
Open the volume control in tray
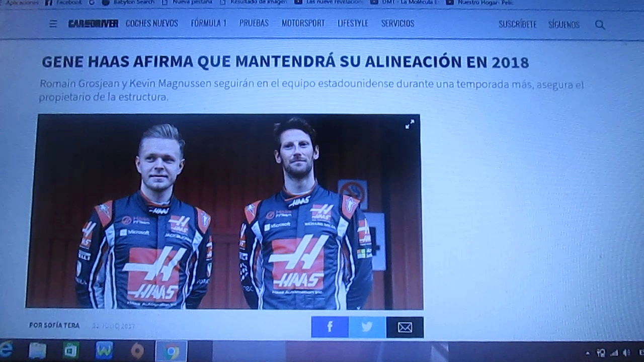[627, 352]
